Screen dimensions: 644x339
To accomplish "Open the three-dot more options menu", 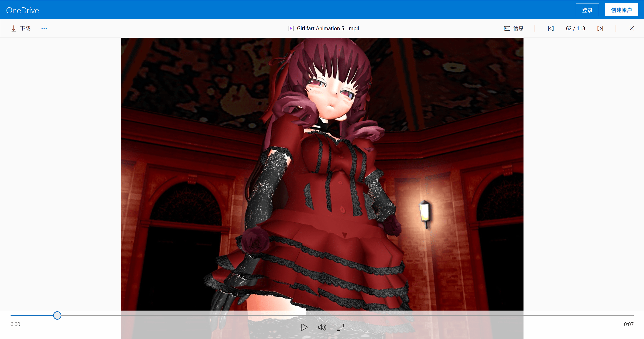I will tap(44, 28).
